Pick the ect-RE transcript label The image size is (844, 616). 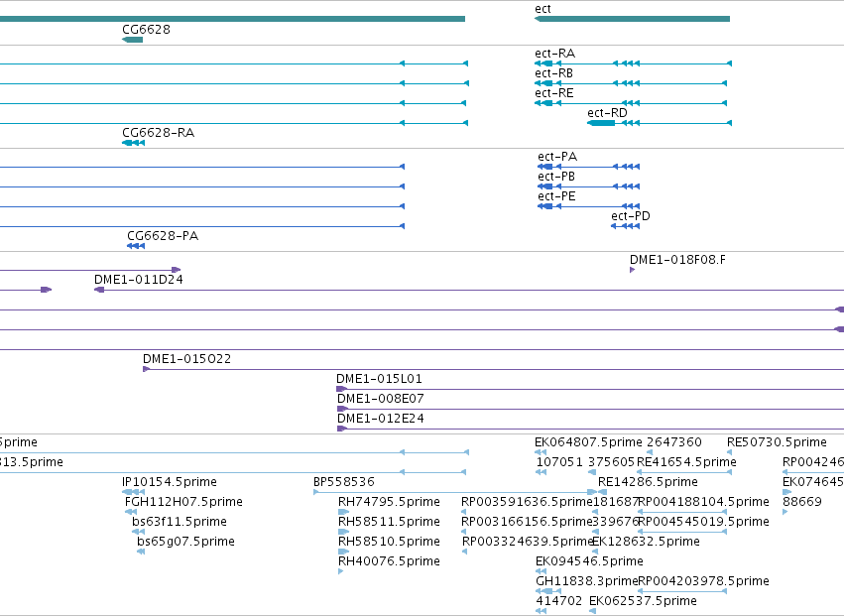553,93
